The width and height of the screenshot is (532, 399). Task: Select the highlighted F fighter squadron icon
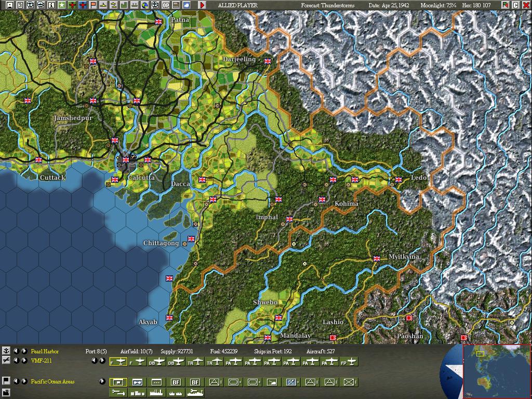tap(118, 362)
